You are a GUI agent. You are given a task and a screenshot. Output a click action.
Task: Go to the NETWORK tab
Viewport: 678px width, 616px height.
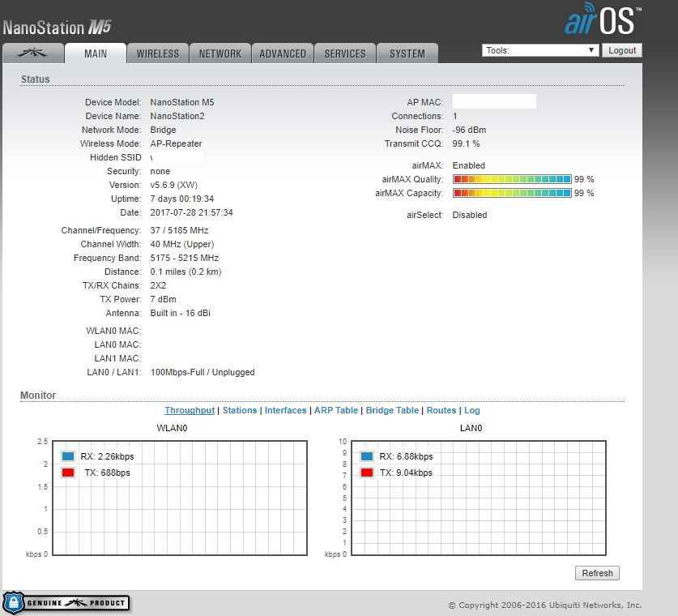(x=220, y=53)
